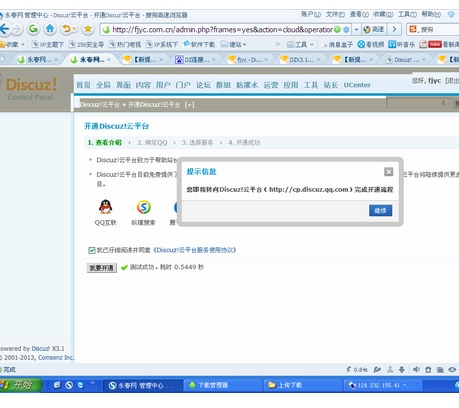Click the browser forward arrow

click(17, 29)
